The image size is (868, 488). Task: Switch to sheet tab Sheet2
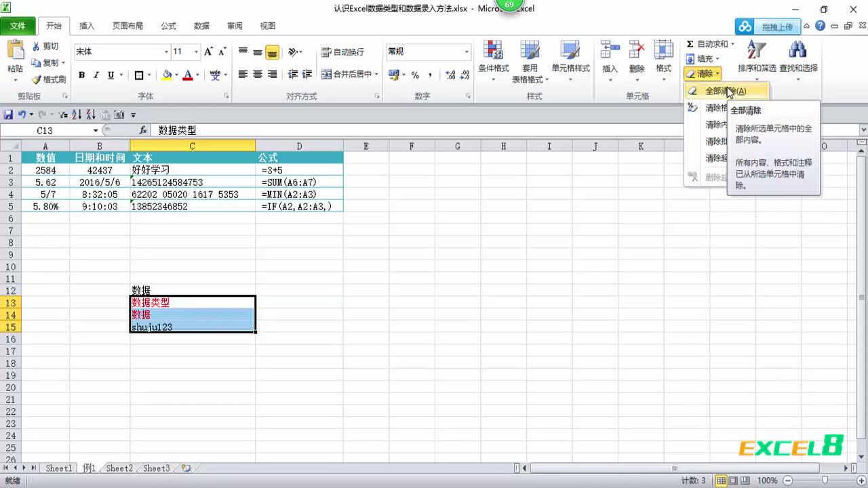pos(119,468)
